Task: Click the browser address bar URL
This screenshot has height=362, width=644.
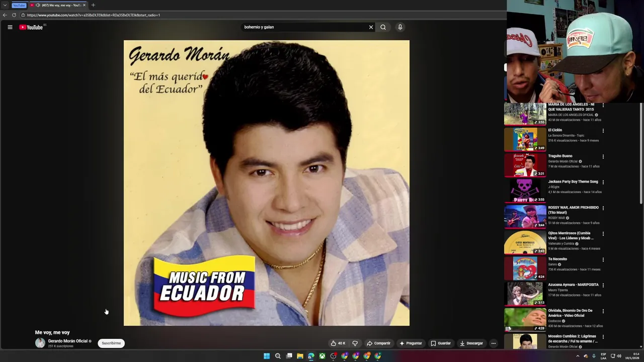Action: click(x=94, y=15)
